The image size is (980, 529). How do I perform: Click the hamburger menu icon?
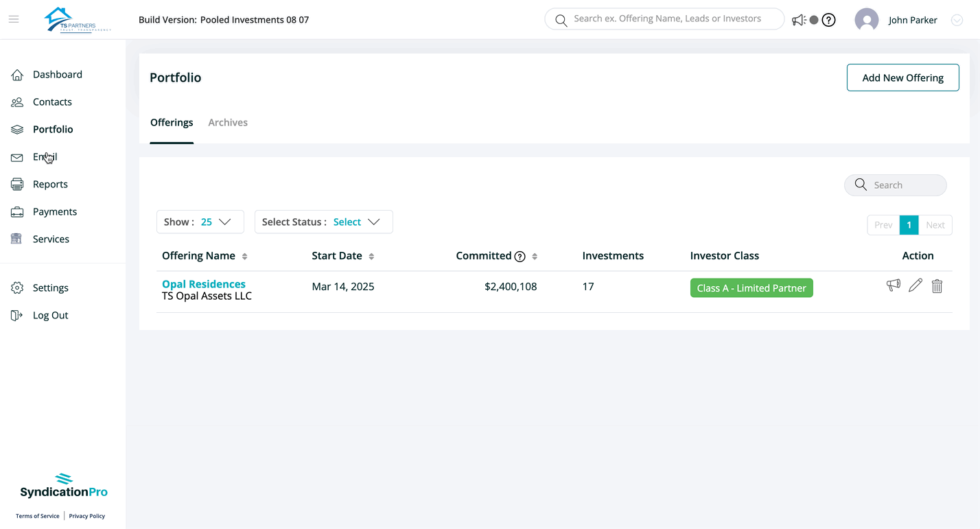(14, 19)
